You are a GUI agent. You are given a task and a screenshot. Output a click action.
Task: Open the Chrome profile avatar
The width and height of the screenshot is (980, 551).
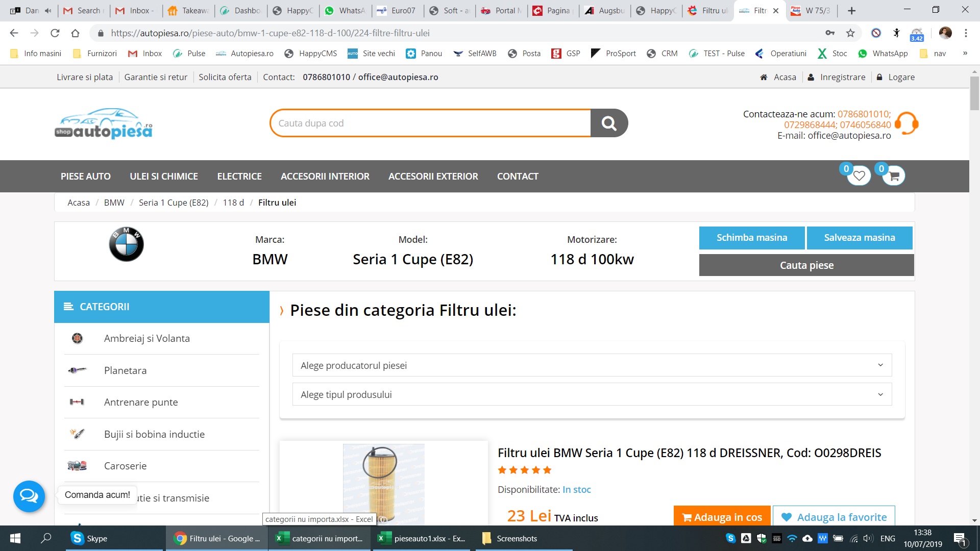(x=945, y=33)
